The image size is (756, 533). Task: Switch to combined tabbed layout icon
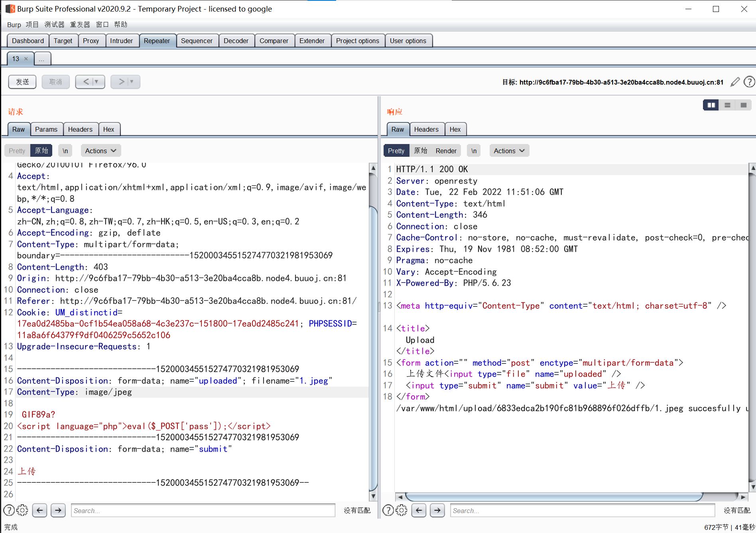coord(743,105)
